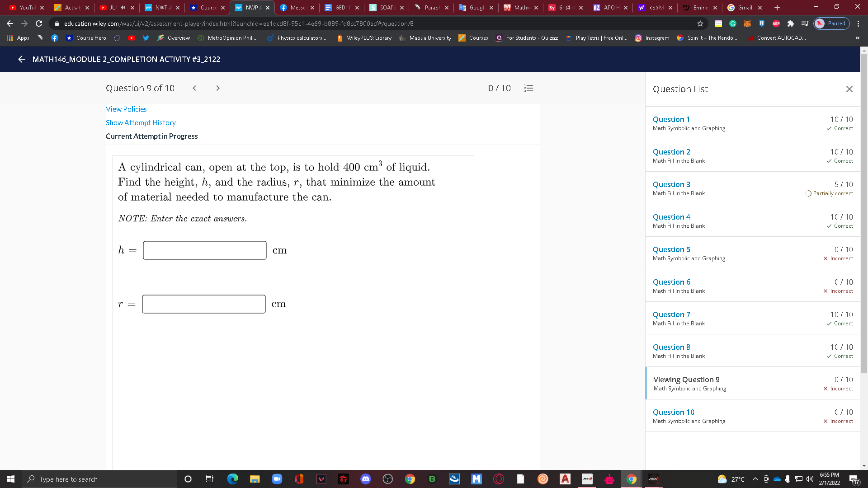The width and height of the screenshot is (868, 488).
Task: Open the Grammarly extension icon
Action: point(732,23)
